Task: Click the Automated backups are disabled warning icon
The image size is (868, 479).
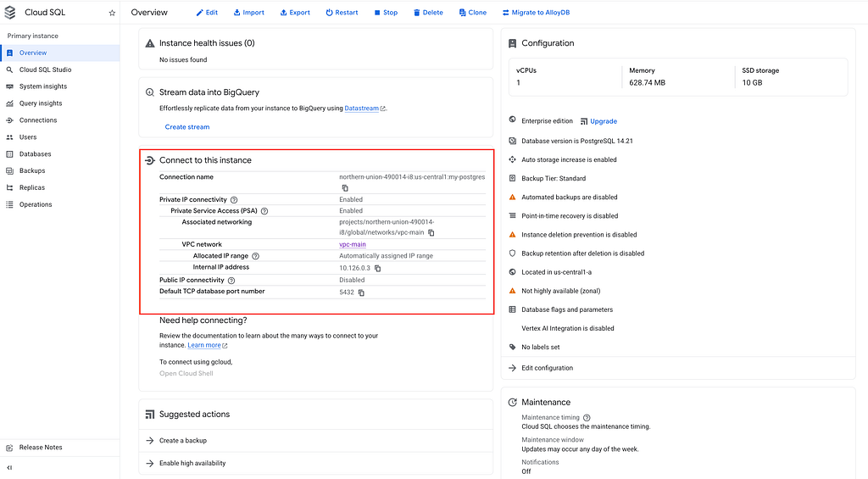Action: [512, 198]
